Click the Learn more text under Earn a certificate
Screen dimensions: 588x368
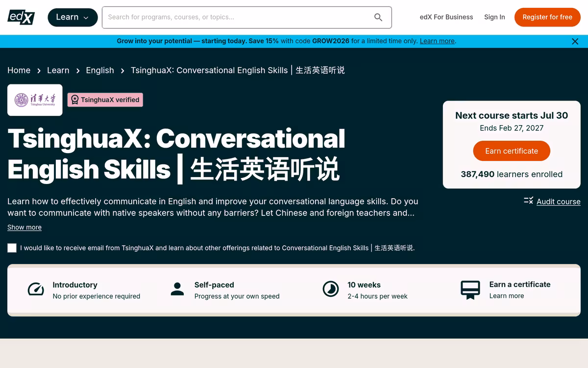(x=507, y=296)
